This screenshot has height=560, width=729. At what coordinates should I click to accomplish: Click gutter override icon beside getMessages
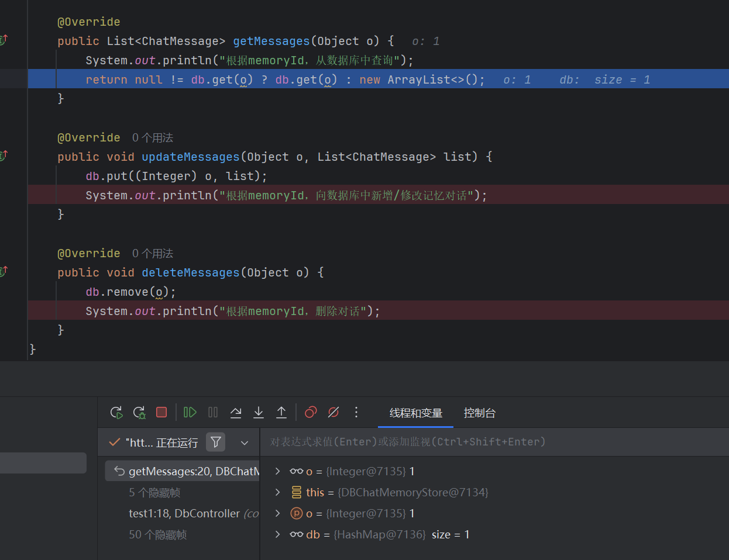[x=4, y=40]
